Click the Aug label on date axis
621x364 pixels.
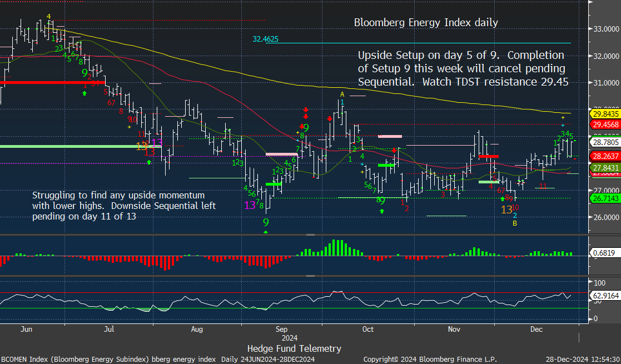tap(197, 329)
